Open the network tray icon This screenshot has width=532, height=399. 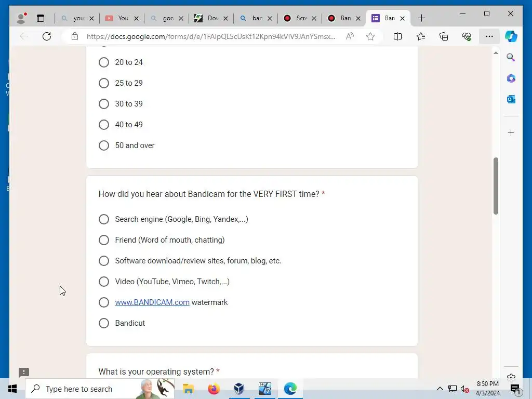[x=453, y=389]
